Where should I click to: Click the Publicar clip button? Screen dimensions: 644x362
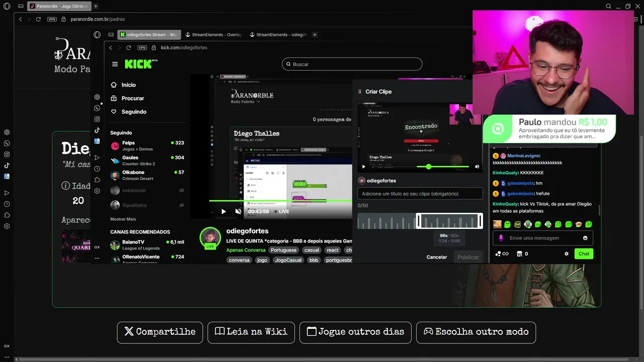click(x=468, y=257)
